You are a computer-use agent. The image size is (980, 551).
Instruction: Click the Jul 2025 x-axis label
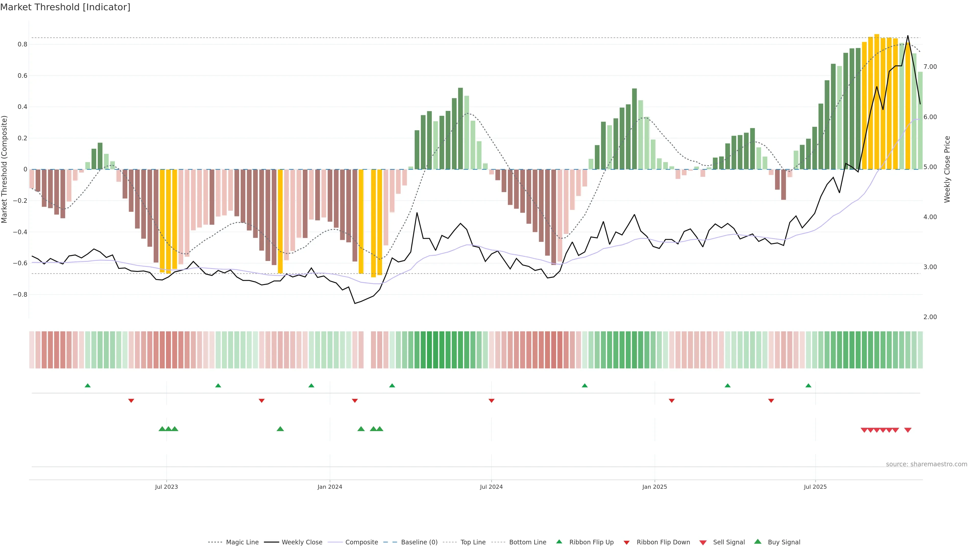[815, 487]
